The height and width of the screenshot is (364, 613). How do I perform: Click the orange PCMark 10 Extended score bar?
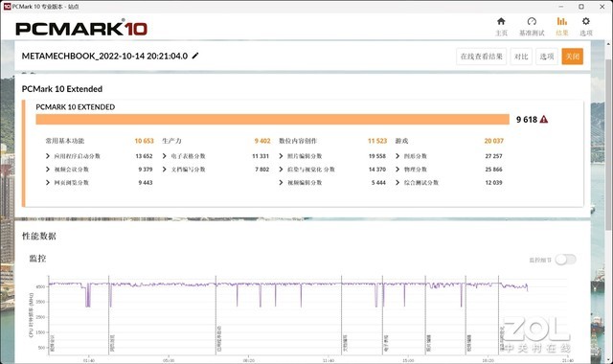pyautogui.click(x=272, y=119)
